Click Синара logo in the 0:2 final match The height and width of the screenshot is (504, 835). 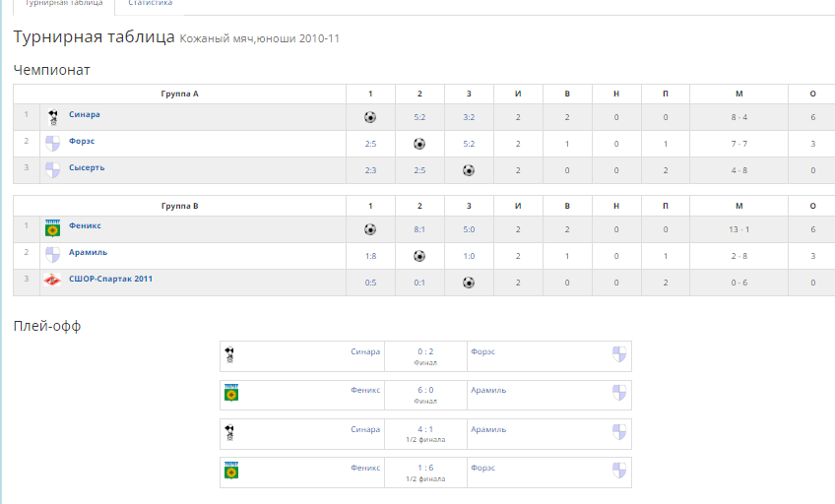[229, 354]
